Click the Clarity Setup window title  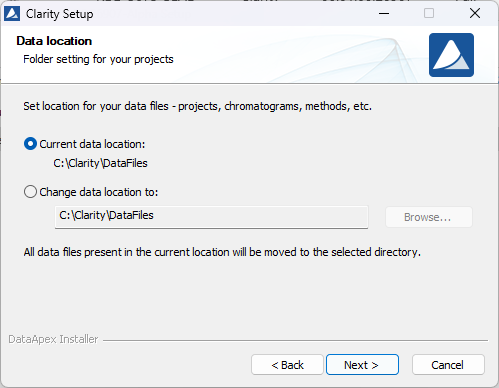click(x=60, y=14)
